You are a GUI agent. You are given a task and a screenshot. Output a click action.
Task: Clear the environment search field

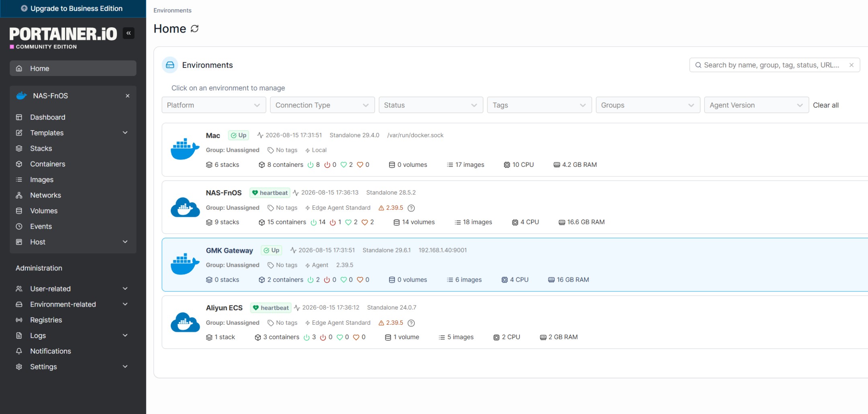pos(851,65)
